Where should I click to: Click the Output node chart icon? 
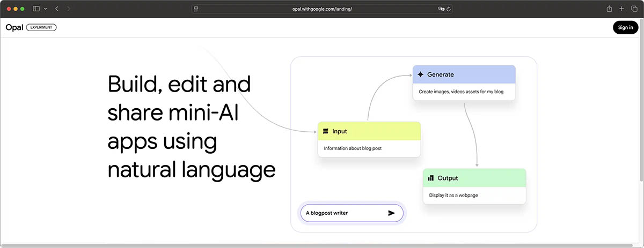coord(430,178)
